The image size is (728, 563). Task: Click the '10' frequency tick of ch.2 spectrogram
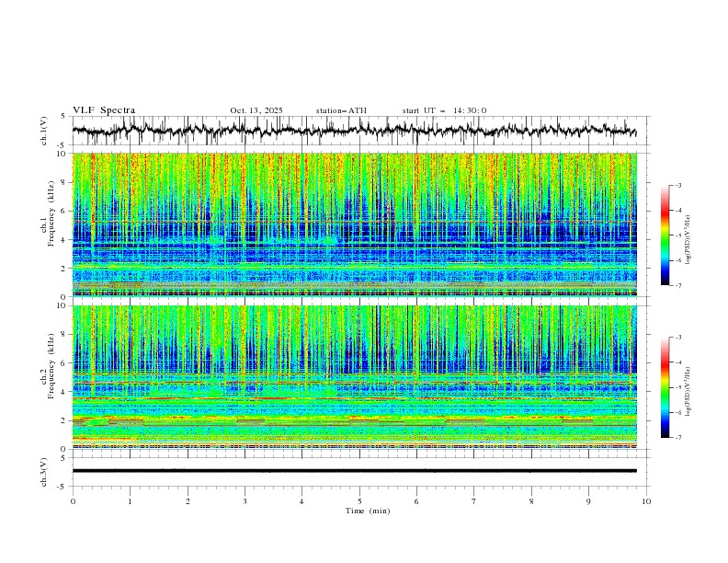tap(63, 305)
